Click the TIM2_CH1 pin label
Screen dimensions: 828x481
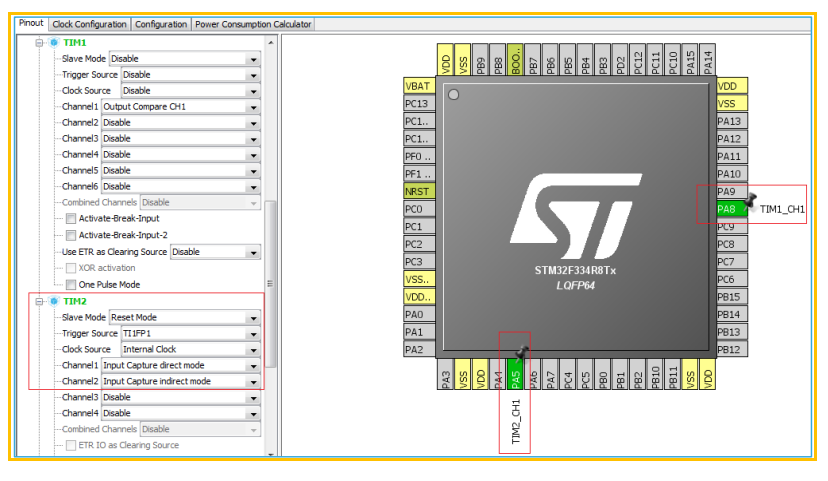click(x=516, y=421)
